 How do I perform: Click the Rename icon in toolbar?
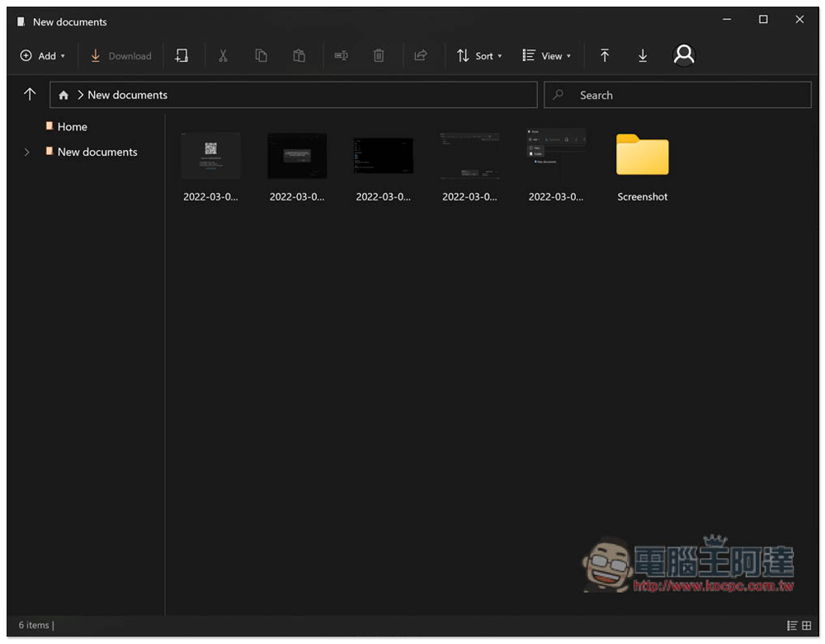tap(341, 56)
